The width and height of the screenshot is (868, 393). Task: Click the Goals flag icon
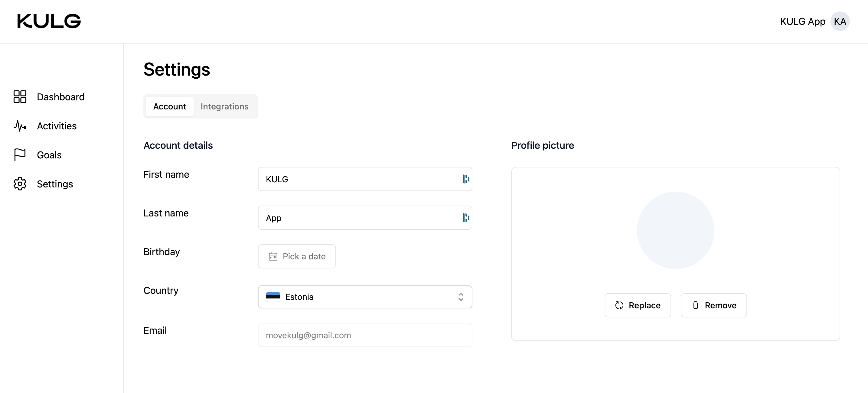20,154
